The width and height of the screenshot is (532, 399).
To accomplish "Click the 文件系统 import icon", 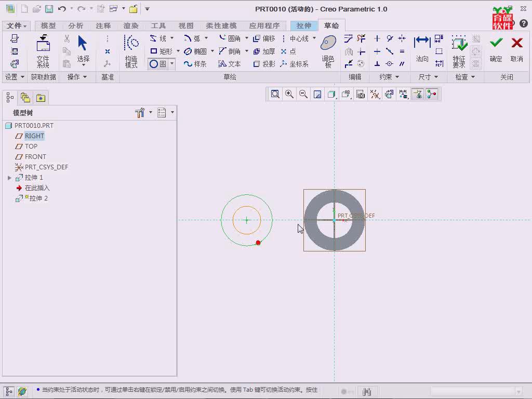I will pos(43,51).
